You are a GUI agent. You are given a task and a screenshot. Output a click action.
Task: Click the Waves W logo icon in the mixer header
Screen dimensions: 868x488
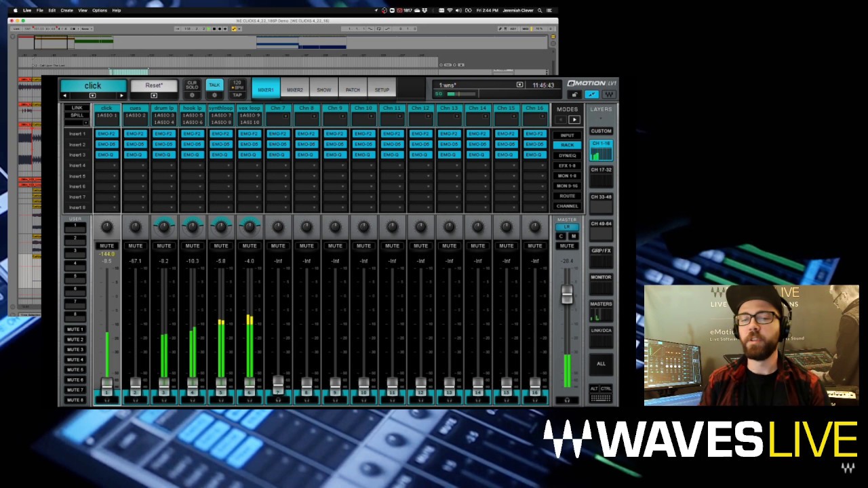click(608, 95)
